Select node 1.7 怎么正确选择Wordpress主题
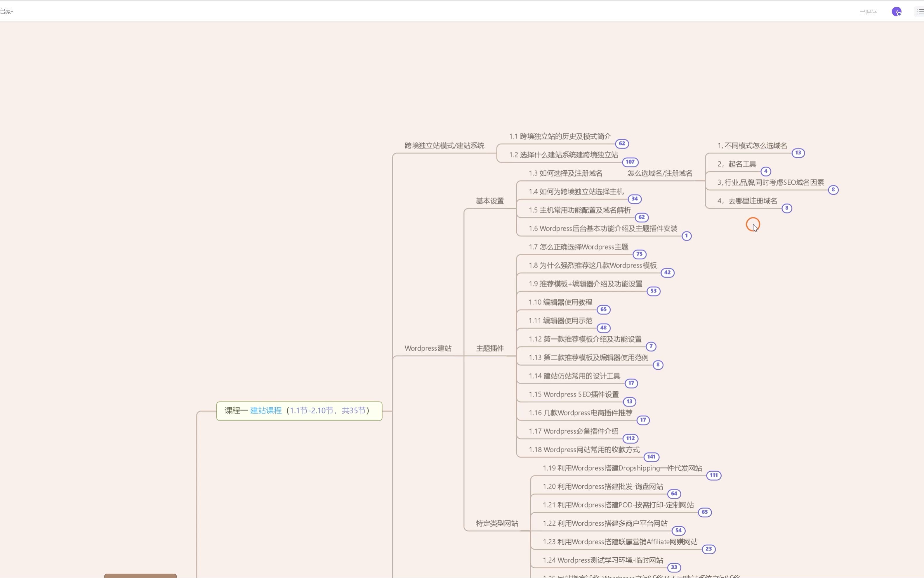Image resolution: width=924 pixels, height=578 pixels. (x=578, y=247)
